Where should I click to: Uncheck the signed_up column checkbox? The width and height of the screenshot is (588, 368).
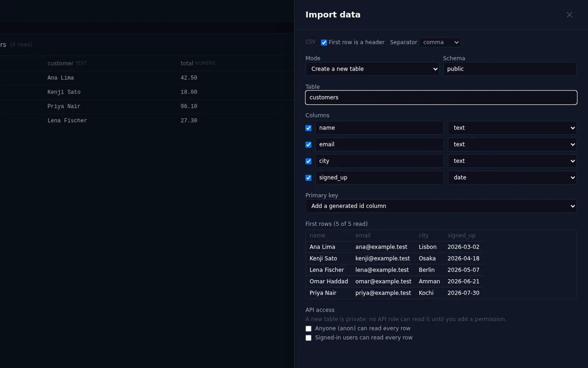click(x=308, y=178)
